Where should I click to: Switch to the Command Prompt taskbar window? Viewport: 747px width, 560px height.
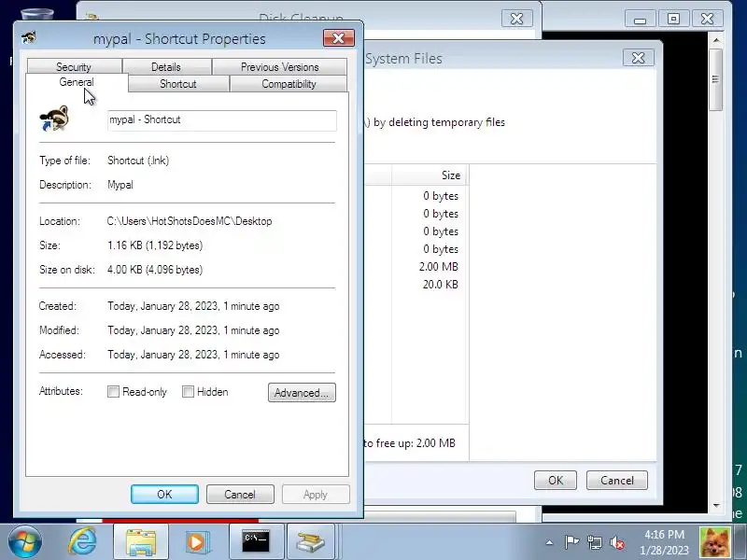coord(256,542)
